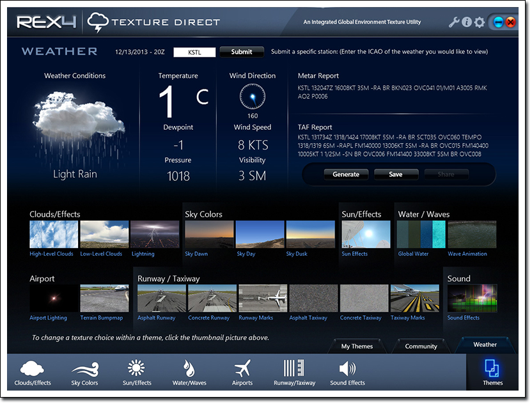This screenshot has width=532, height=404.
Task: Open Runway/Taxiway in bottom toolbar
Action: (x=295, y=373)
